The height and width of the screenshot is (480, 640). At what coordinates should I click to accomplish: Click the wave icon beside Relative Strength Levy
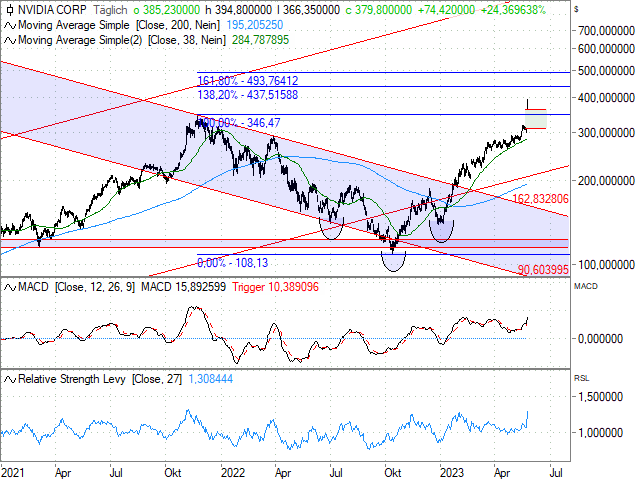[10, 380]
